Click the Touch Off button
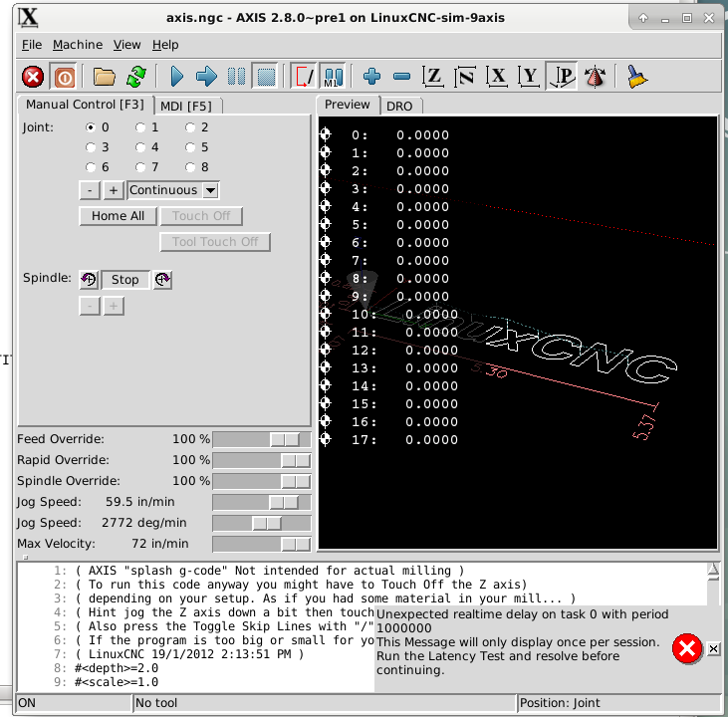 click(201, 216)
